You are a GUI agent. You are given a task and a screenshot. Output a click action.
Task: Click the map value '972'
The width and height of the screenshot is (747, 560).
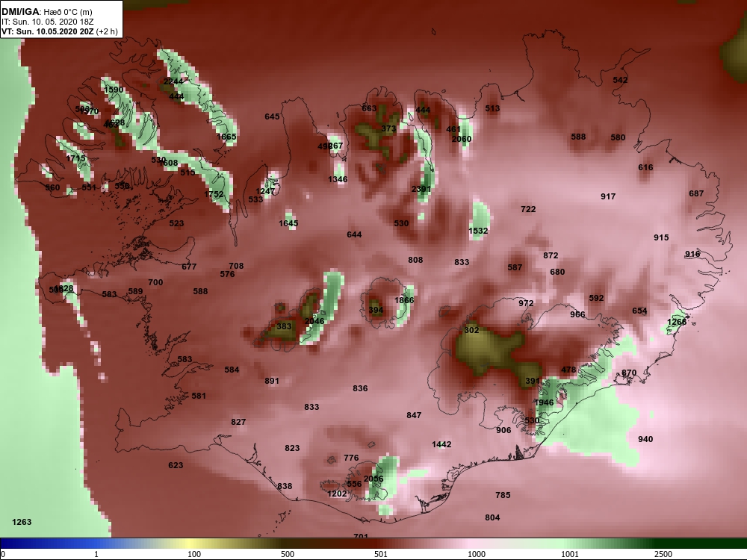point(527,304)
